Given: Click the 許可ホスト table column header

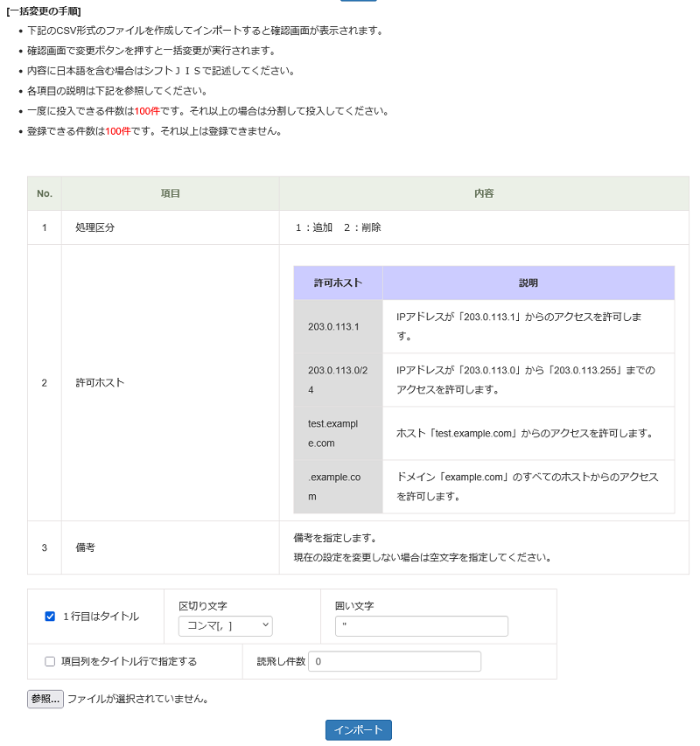Looking at the screenshot, I should coord(338,282).
